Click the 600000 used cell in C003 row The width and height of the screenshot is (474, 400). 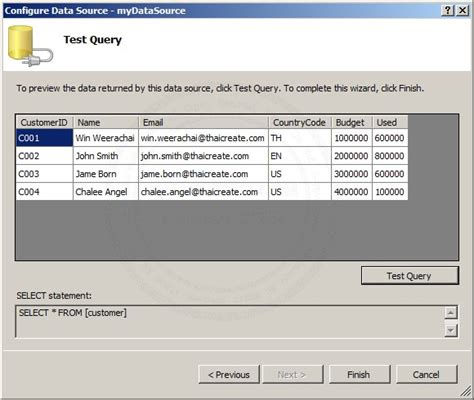[390, 174]
